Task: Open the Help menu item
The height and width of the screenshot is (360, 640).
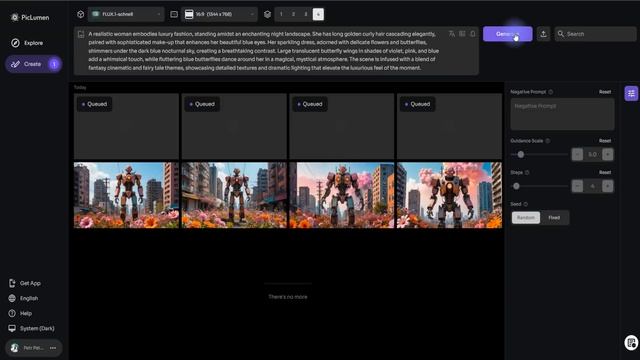Action: point(20,313)
